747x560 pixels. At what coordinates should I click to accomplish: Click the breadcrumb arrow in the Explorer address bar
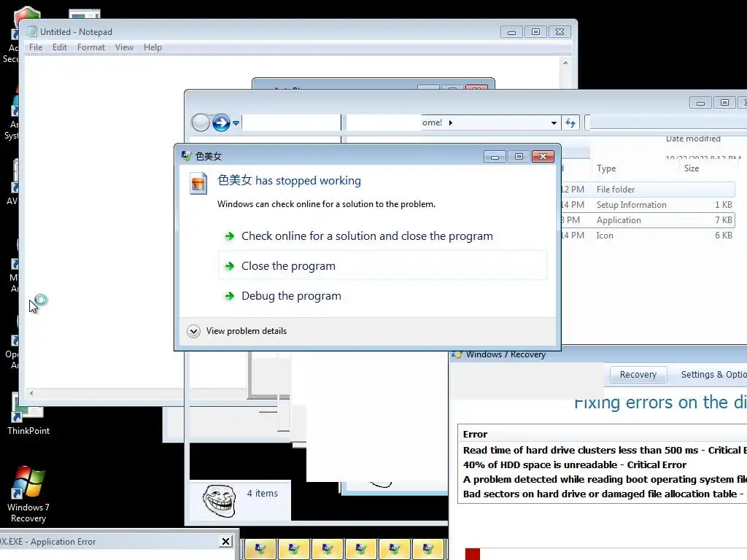click(x=451, y=122)
